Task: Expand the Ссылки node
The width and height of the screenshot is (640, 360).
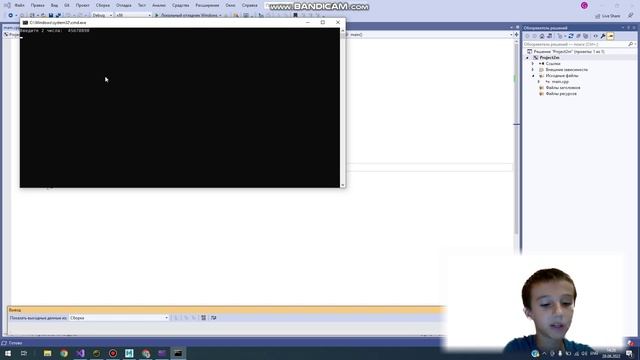Action: 533,64
